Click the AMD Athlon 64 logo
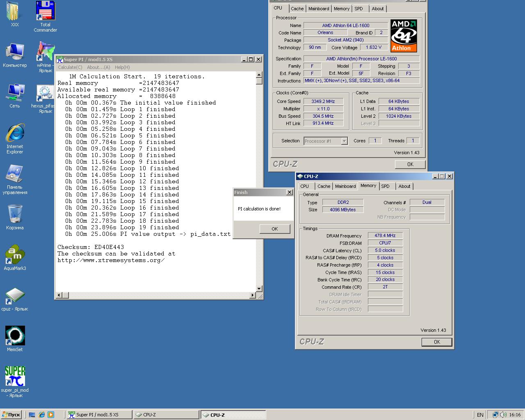 [x=404, y=36]
